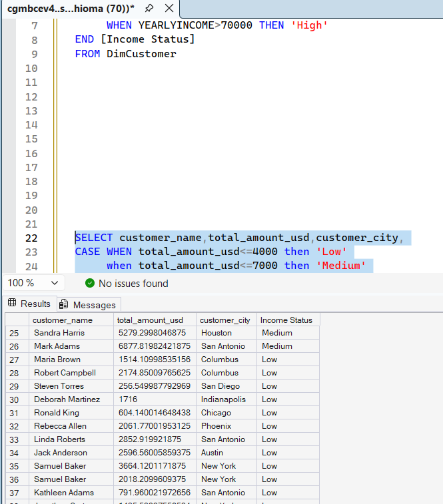Viewport: 443px width, 504px height.
Task: Click the Sandra Harris cell
Action: tap(71, 333)
